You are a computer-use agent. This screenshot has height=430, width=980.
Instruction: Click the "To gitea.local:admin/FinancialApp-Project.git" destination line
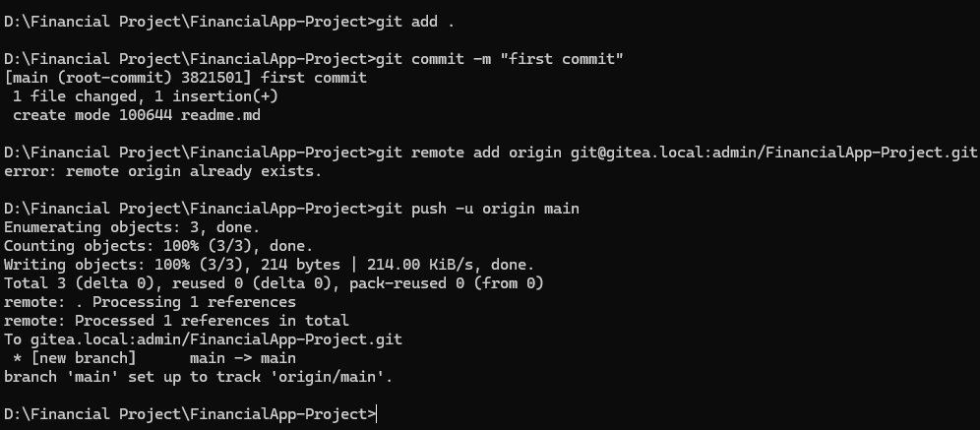click(x=203, y=339)
